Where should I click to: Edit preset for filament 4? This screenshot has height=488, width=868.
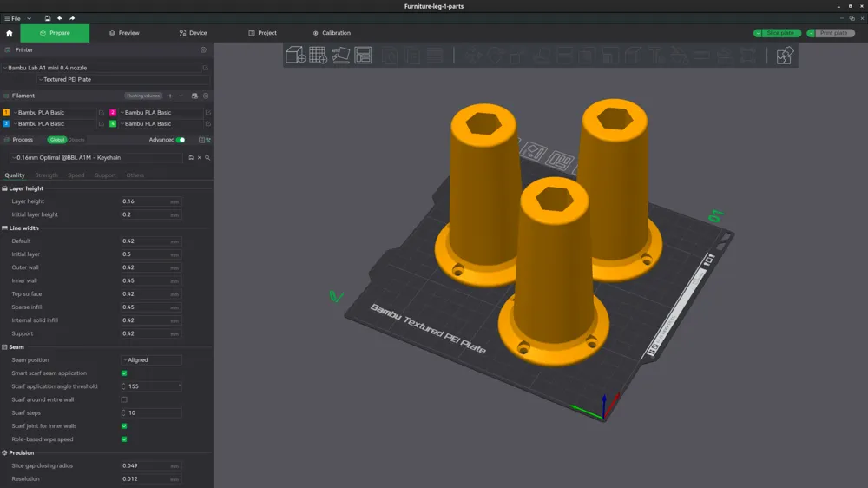[208, 124]
